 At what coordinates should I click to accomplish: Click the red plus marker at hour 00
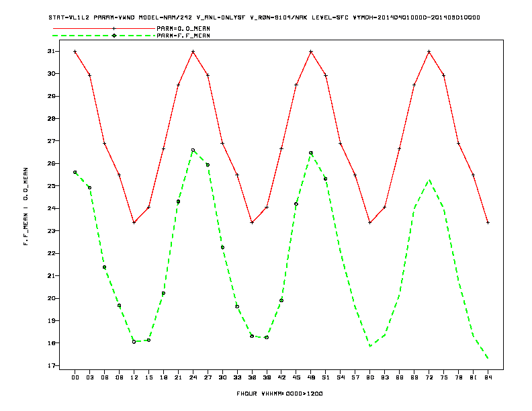tap(75, 52)
